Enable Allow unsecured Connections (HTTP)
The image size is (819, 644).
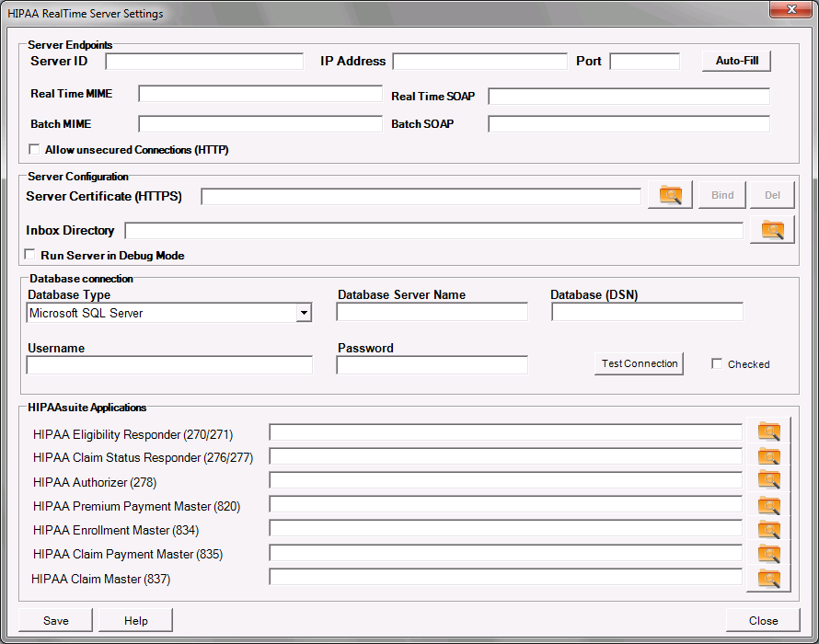pos(35,149)
